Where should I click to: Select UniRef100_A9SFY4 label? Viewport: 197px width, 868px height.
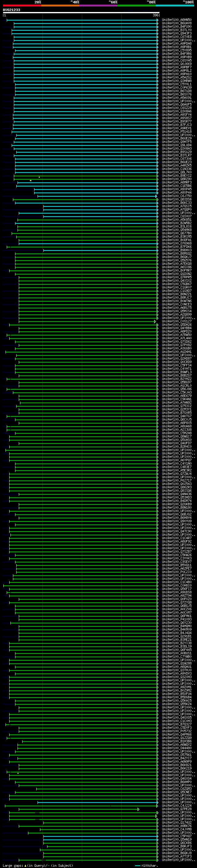[177, 115]
